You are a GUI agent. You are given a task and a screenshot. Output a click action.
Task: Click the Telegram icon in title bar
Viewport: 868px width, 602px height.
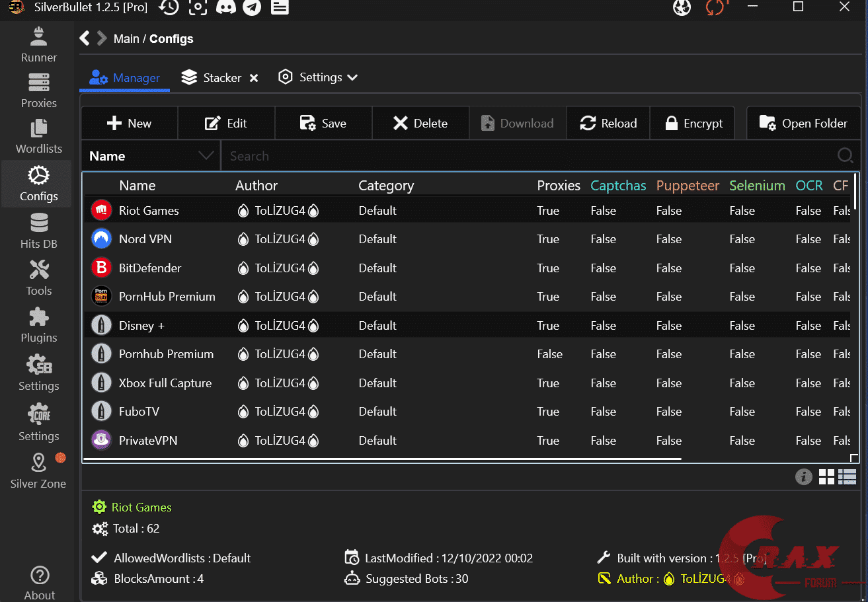pos(252,8)
